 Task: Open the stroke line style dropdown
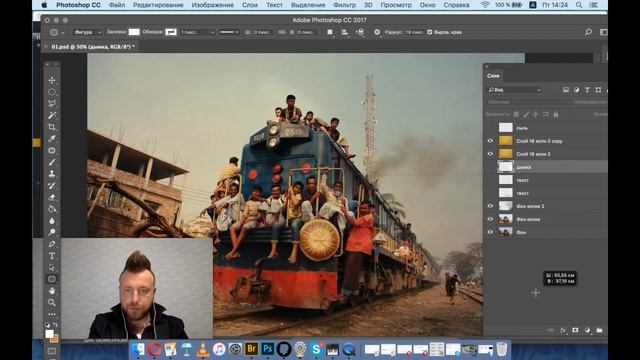pos(229,32)
